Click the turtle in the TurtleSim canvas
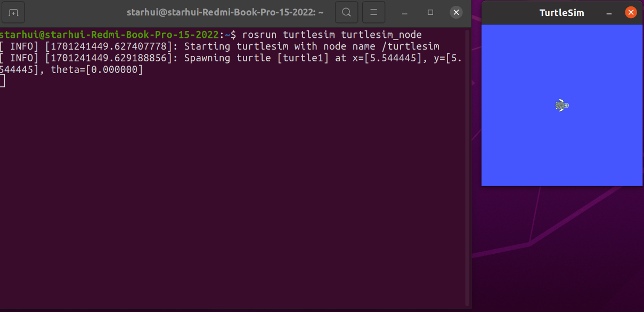 561,106
